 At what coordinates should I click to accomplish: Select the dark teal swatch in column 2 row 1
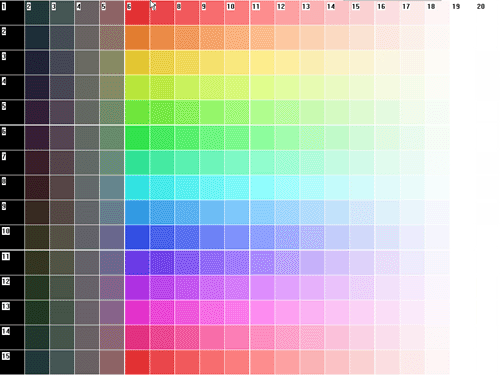pos(37,13)
